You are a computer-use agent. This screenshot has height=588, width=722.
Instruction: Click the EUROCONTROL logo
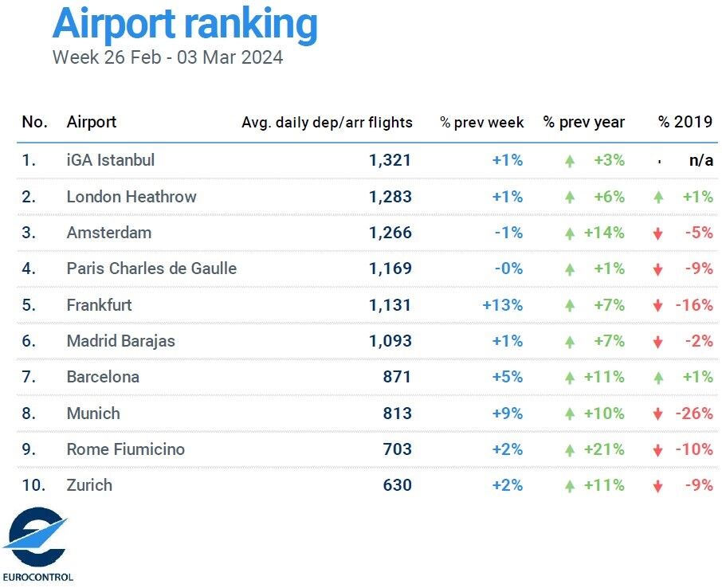[x=37, y=544]
